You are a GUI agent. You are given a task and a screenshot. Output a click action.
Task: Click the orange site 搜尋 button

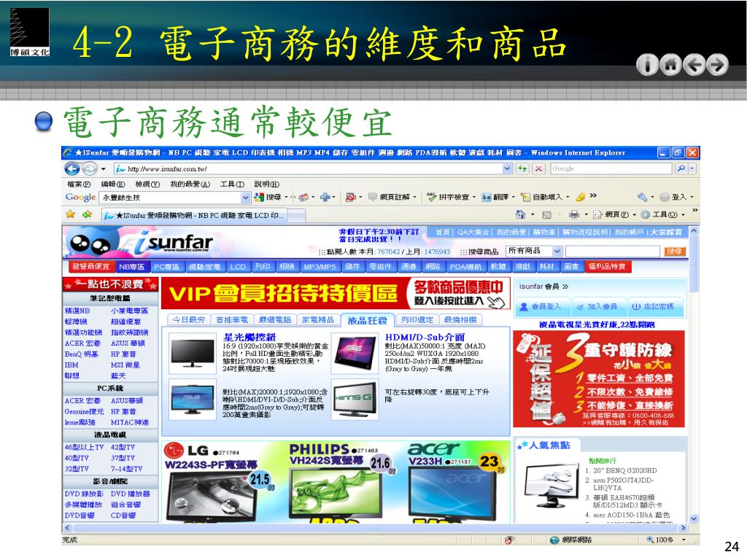pyautogui.click(x=674, y=251)
